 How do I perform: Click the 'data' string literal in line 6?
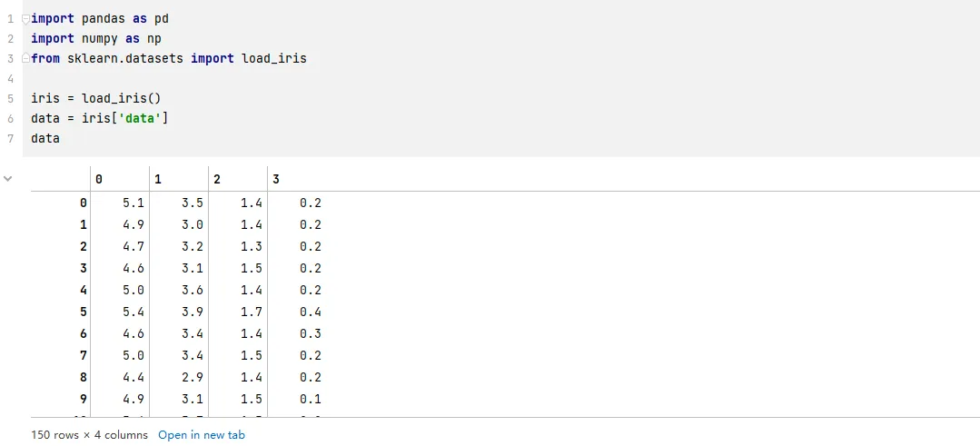140,119
